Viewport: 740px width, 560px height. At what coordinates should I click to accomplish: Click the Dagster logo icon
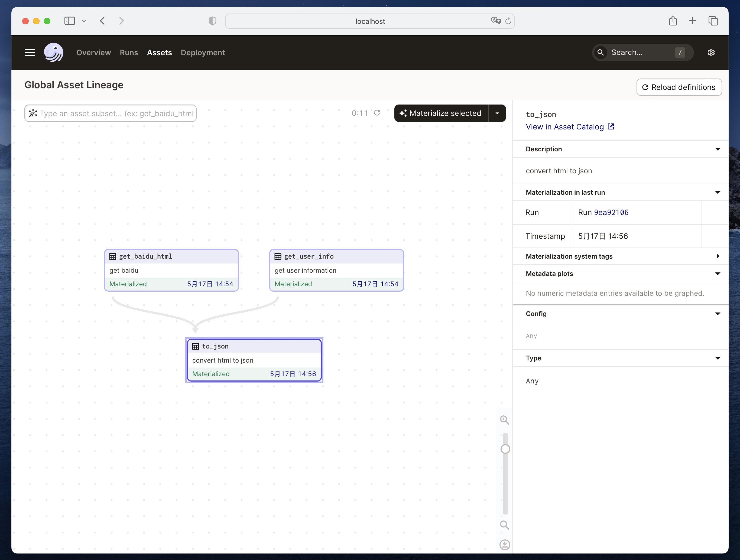[54, 53]
